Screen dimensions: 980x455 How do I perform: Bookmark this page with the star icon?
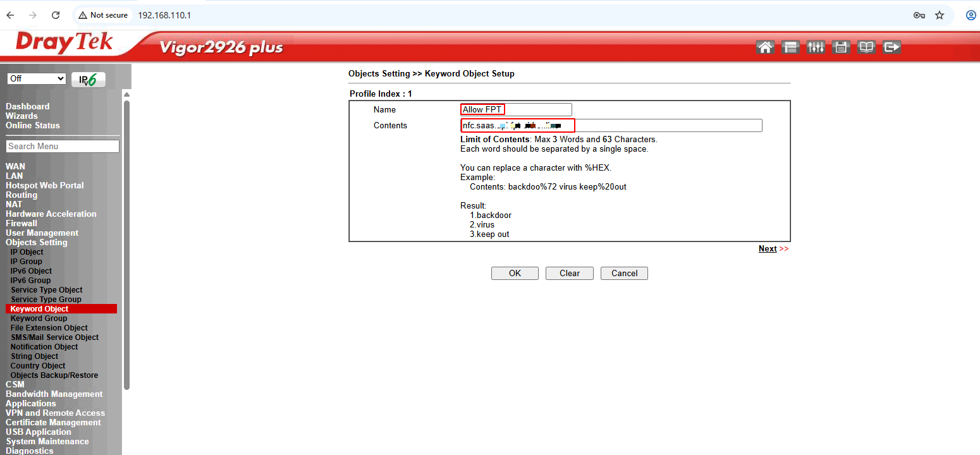point(940,15)
